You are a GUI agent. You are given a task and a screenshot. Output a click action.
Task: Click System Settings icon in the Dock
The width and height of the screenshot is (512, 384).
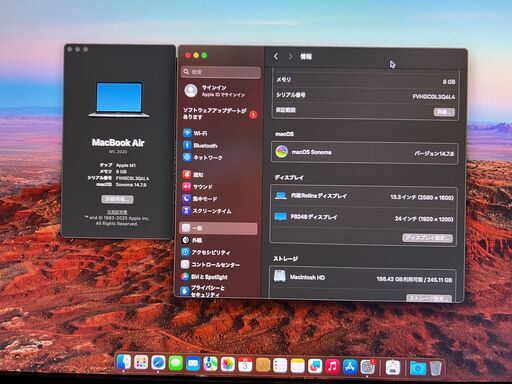point(368,367)
